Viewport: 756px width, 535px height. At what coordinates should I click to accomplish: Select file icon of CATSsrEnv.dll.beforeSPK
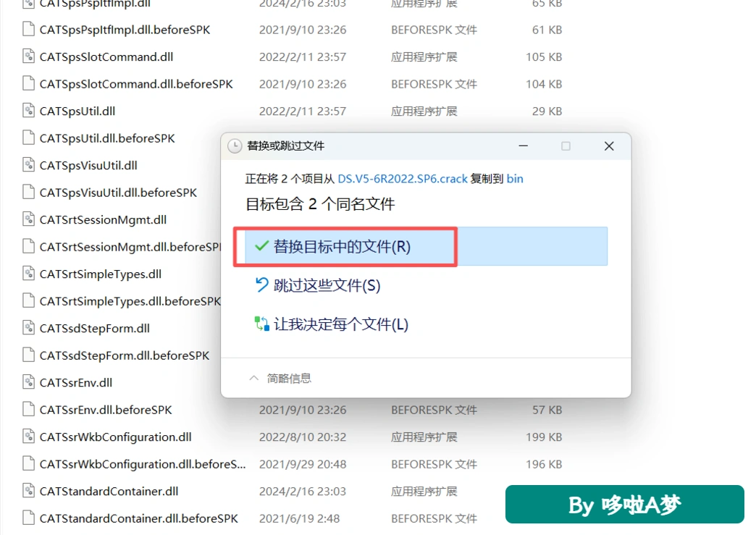(29, 409)
